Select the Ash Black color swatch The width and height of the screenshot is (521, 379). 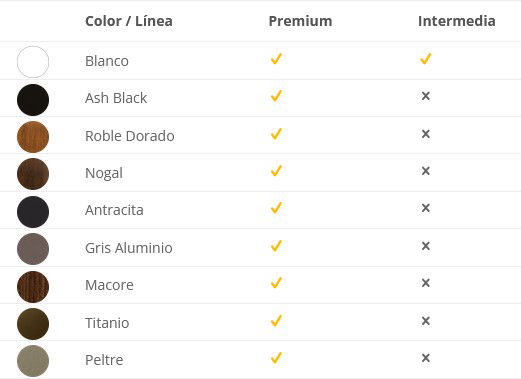pos(33,100)
